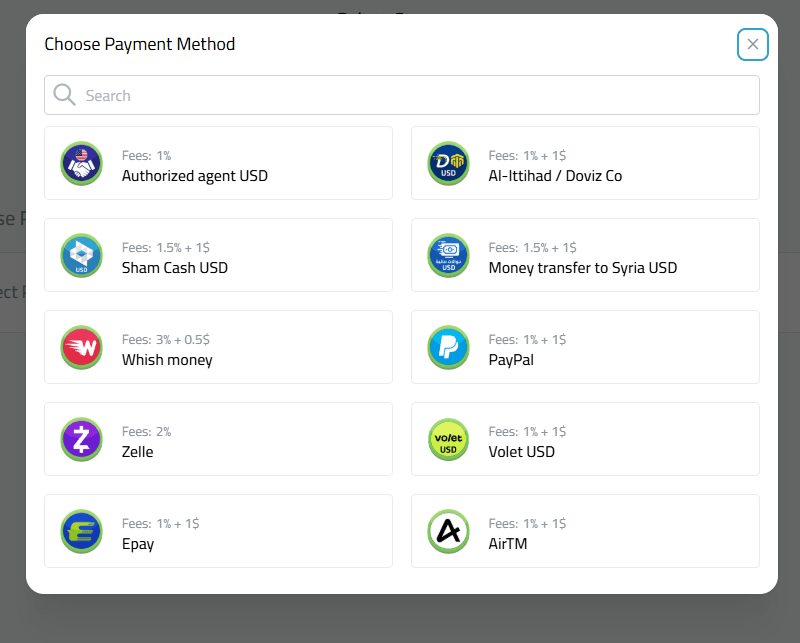Click Money transfer 'Fees: 1.5% + 1$' text
800x643 pixels.
[533, 248]
